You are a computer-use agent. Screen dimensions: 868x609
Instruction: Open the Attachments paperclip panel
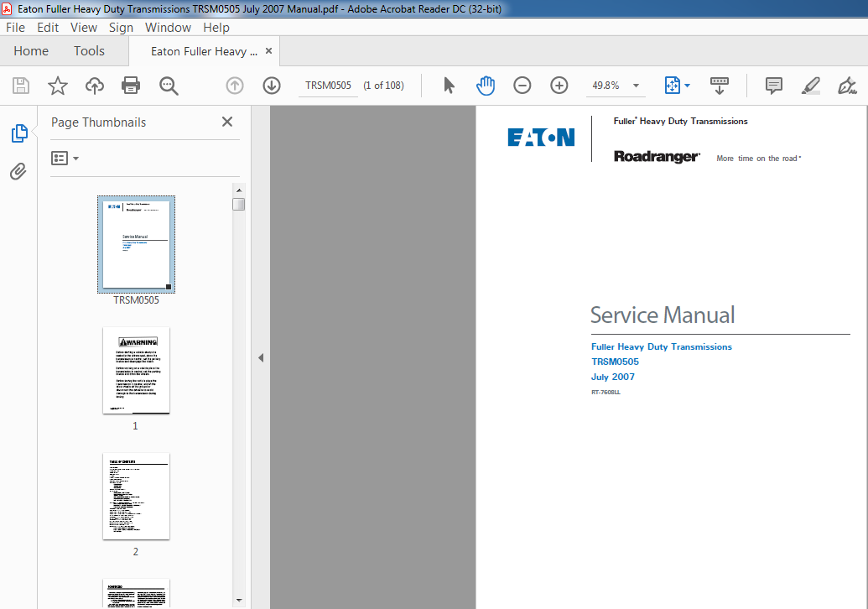(18, 172)
